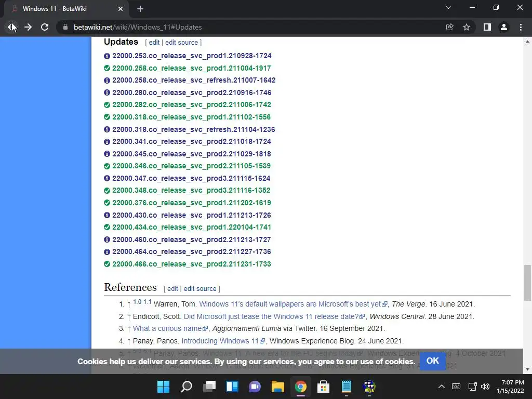
Task: Open the Widgets panel
Action: (232, 387)
